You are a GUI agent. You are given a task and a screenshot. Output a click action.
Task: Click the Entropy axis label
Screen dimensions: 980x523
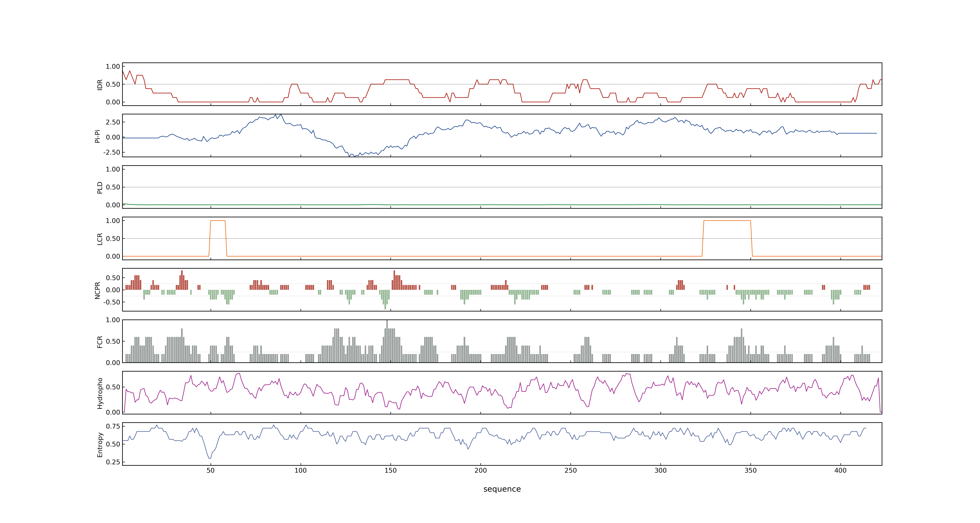coord(100,445)
